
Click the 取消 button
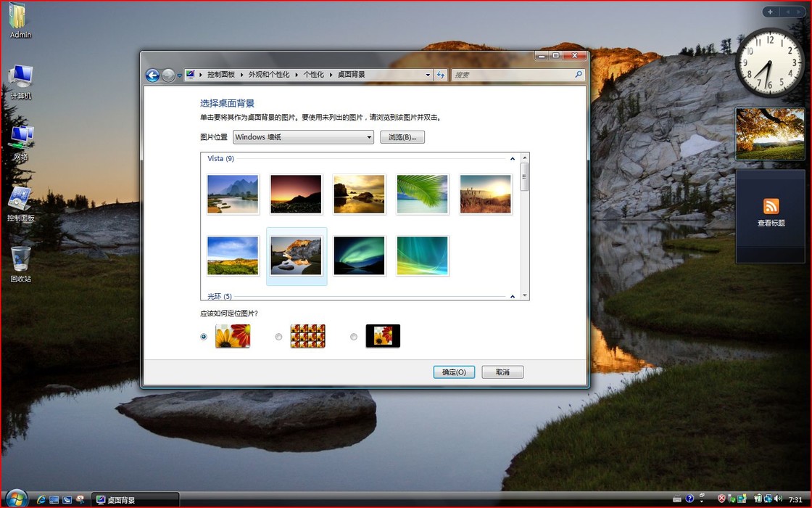click(x=503, y=372)
